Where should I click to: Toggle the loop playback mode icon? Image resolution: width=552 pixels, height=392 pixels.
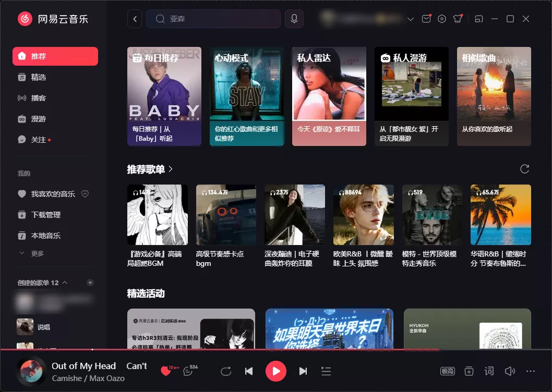pos(226,371)
